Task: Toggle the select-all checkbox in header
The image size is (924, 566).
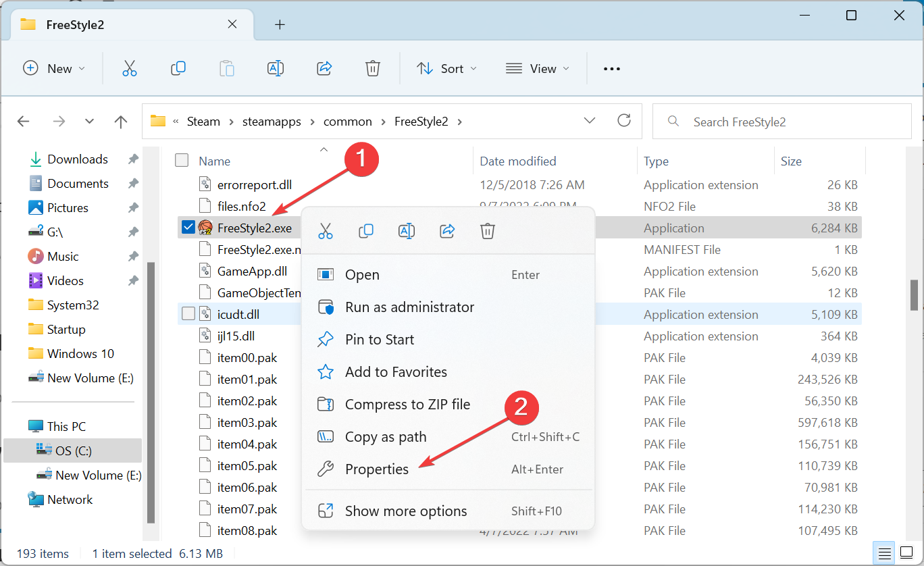Action: point(182,160)
